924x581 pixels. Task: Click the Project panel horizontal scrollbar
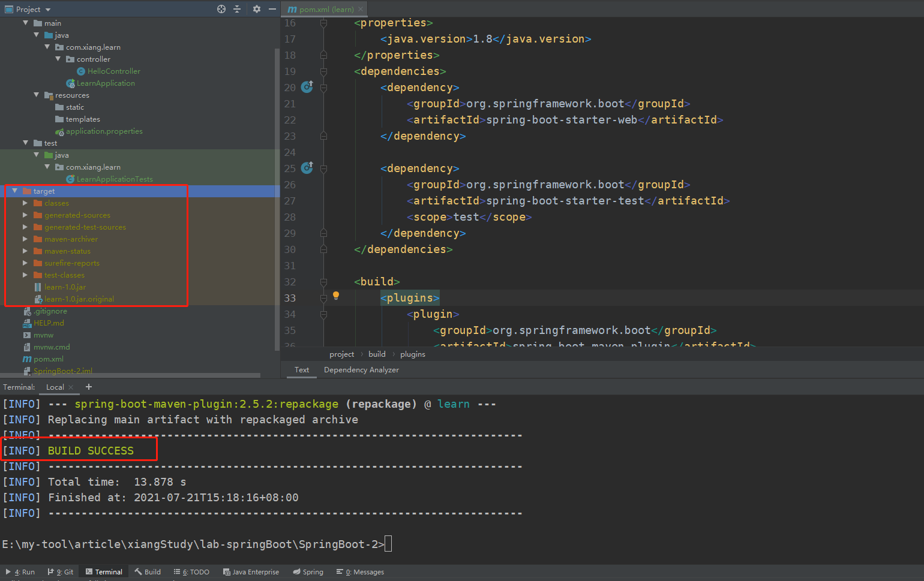point(130,375)
